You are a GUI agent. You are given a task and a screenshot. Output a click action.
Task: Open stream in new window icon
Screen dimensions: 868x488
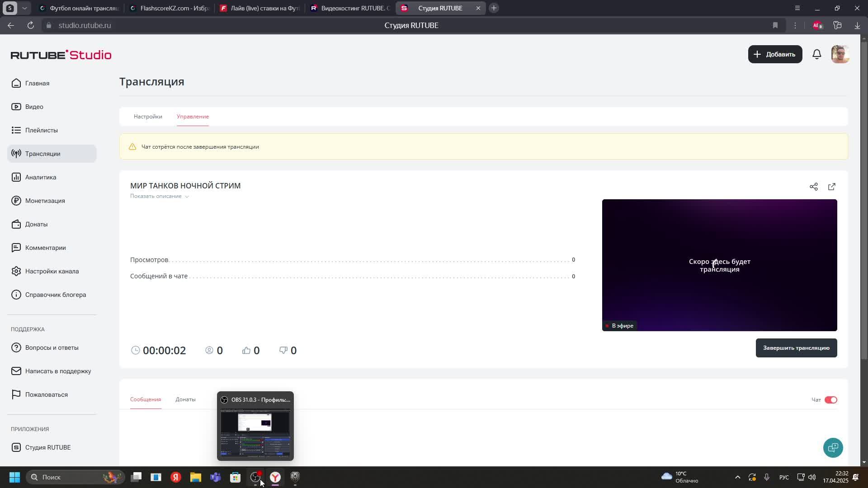click(832, 187)
